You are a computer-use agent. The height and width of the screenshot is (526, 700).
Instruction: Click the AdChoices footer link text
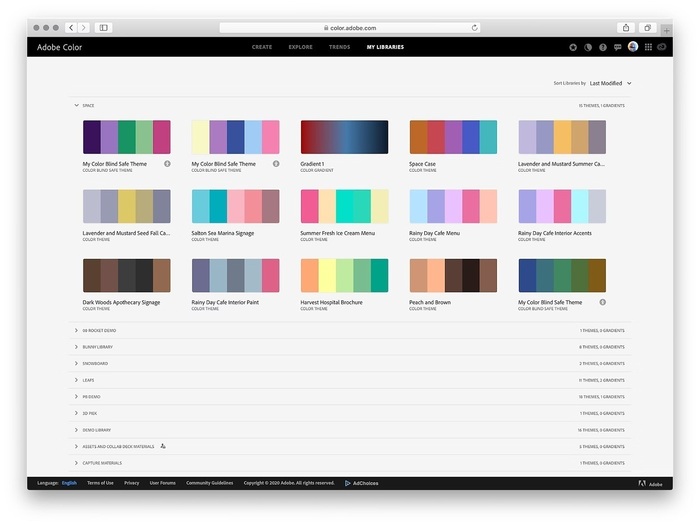(x=366, y=483)
